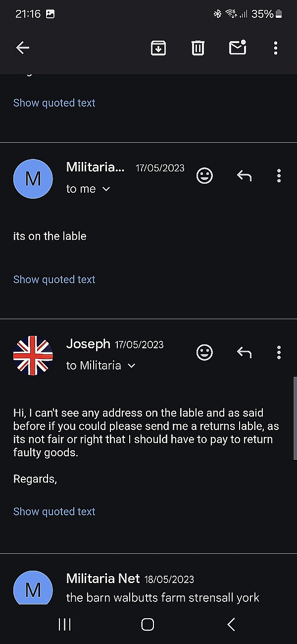Open the top toolbar overflow menu

[x=276, y=48]
